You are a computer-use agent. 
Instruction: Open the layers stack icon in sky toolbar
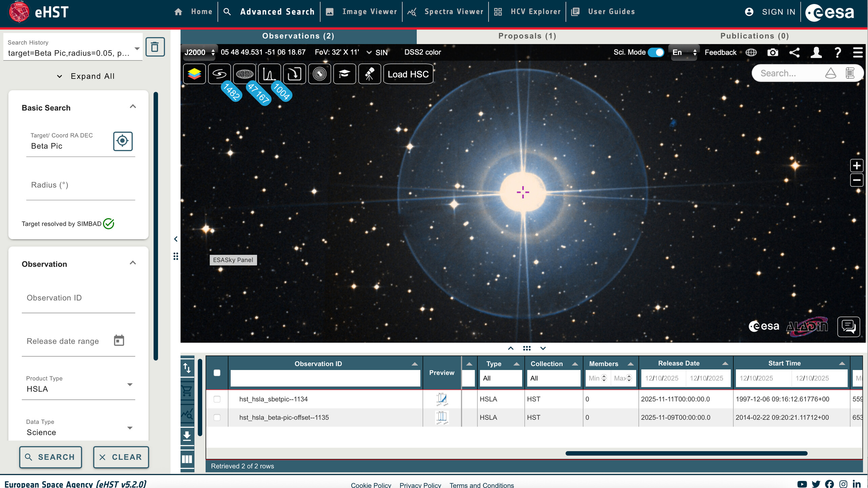pyautogui.click(x=194, y=74)
